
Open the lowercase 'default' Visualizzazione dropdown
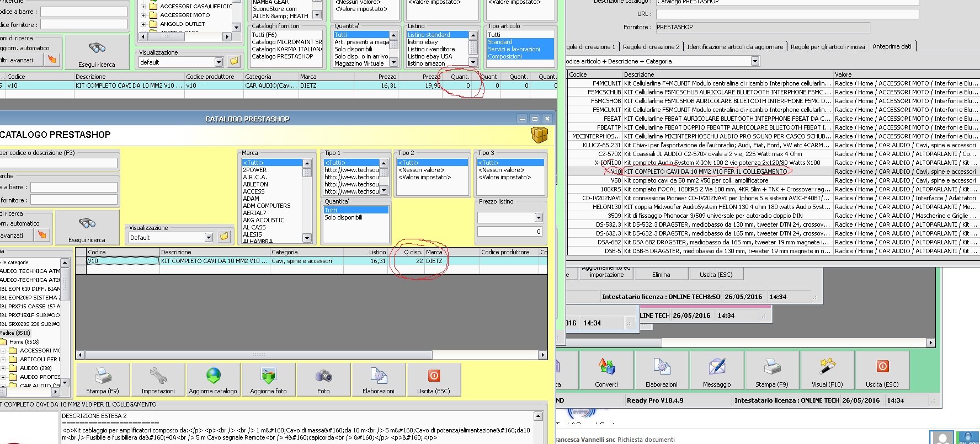pos(219,62)
